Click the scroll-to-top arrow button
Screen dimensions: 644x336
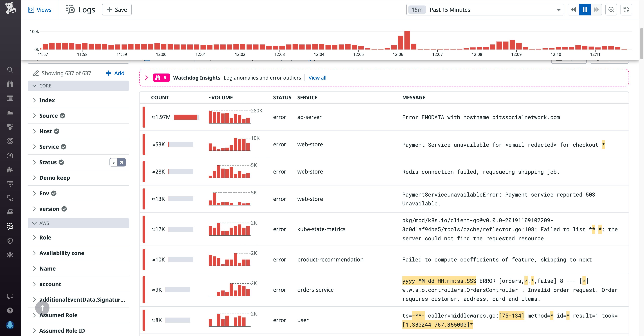coord(42,308)
